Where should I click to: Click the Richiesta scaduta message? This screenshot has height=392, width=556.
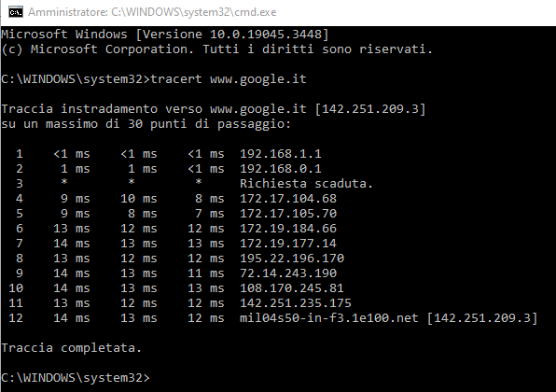(306, 184)
